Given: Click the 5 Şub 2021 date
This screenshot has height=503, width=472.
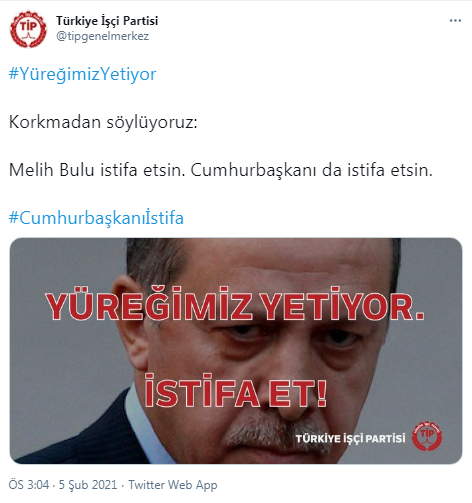Looking at the screenshot, I should tap(88, 485).
